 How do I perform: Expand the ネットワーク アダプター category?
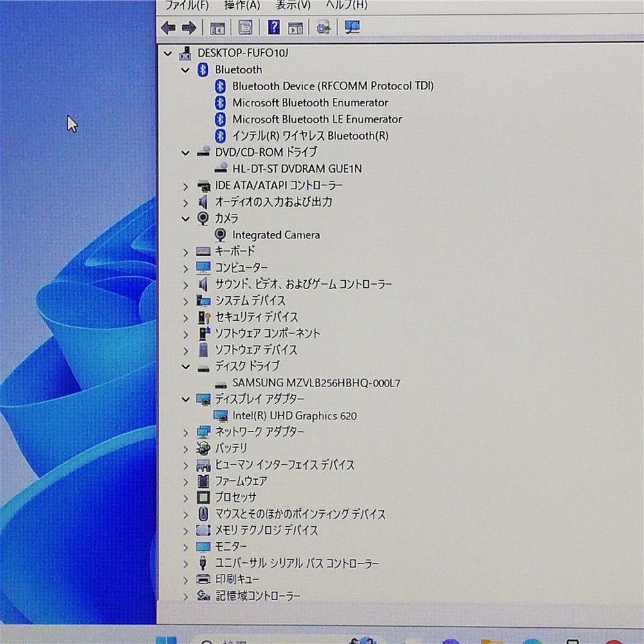(x=185, y=433)
